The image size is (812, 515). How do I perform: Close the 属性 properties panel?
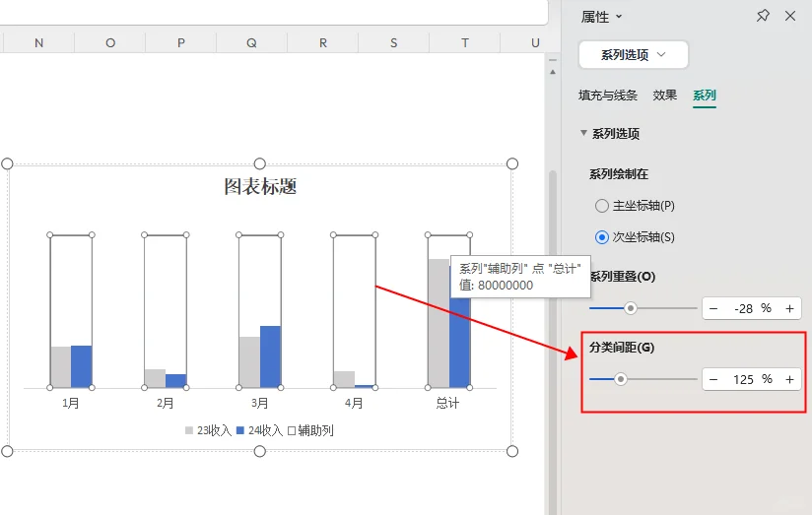click(789, 16)
